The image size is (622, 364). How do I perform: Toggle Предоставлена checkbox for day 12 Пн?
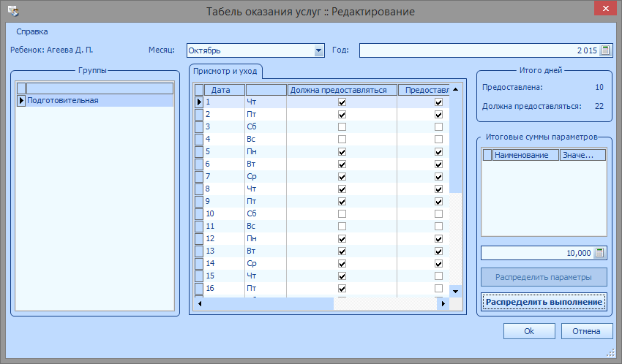tap(438, 239)
